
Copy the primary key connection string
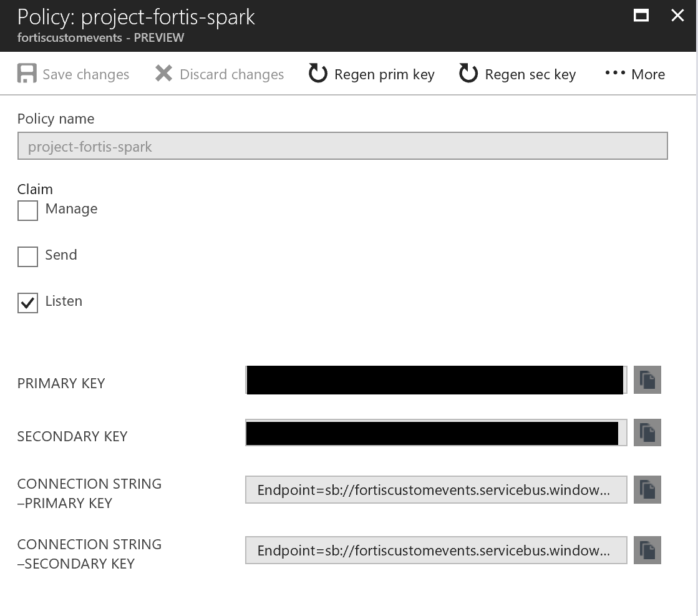pyautogui.click(x=647, y=489)
